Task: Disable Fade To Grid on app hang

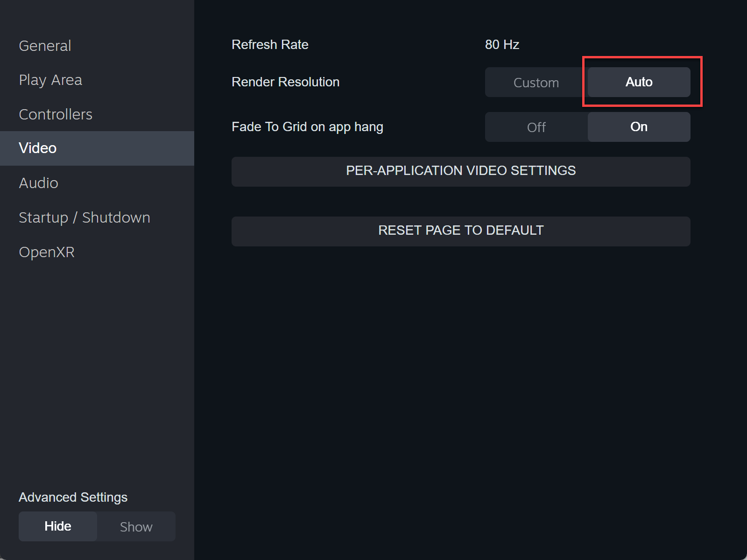Action: click(x=536, y=126)
